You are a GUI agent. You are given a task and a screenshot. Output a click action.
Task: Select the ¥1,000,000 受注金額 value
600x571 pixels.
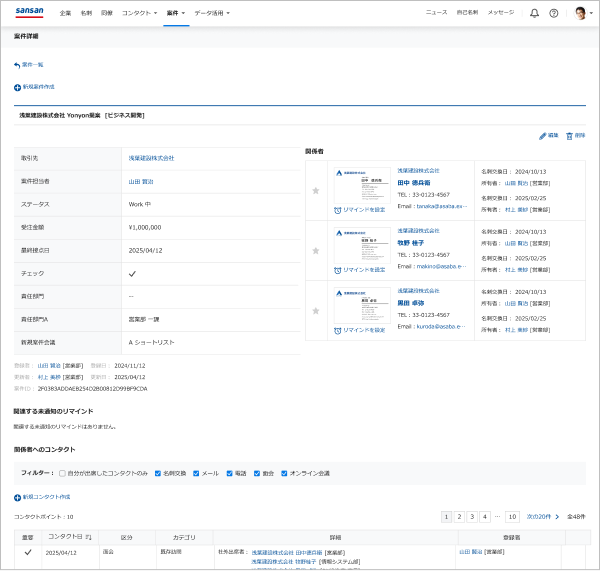[145, 227]
